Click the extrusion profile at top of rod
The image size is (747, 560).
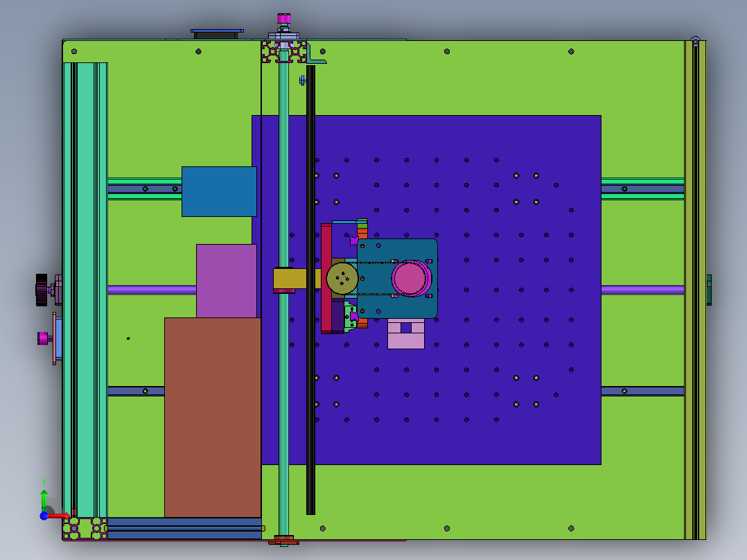coord(284,51)
